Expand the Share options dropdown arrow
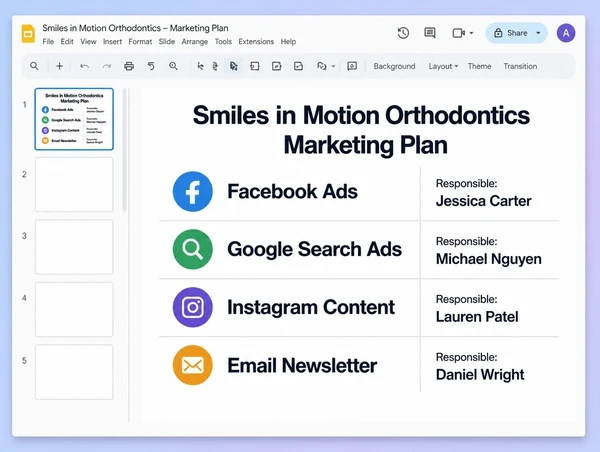 (x=538, y=33)
